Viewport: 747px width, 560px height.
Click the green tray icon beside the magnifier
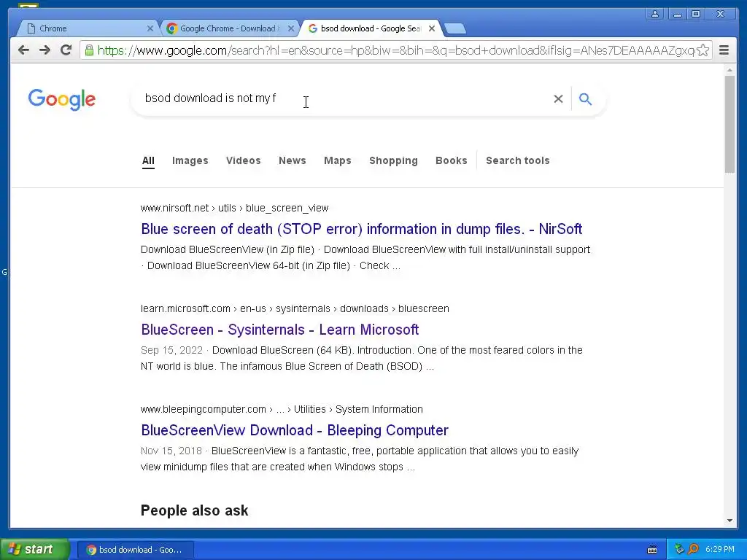(x=679, y=550)
